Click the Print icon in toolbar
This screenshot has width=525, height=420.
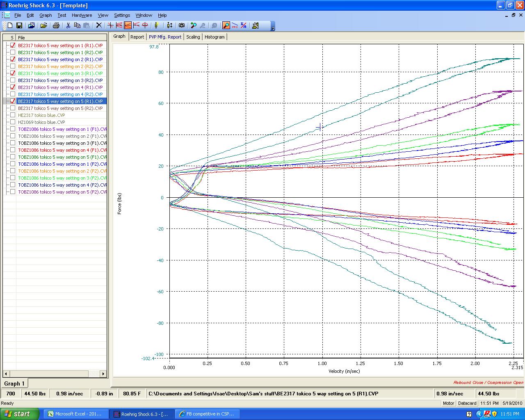tap(56, 25)
